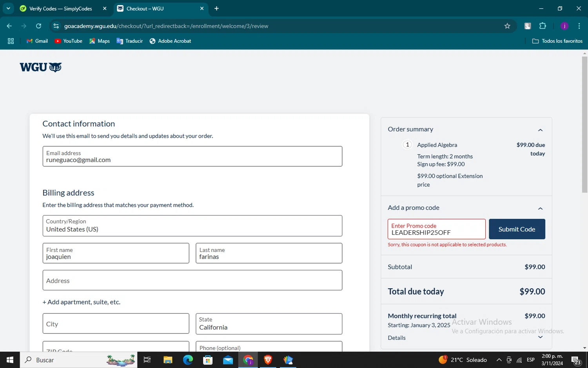Open the Windows Start menu
The height and width of the screenshot is (368, 588).
coord(10,360)
